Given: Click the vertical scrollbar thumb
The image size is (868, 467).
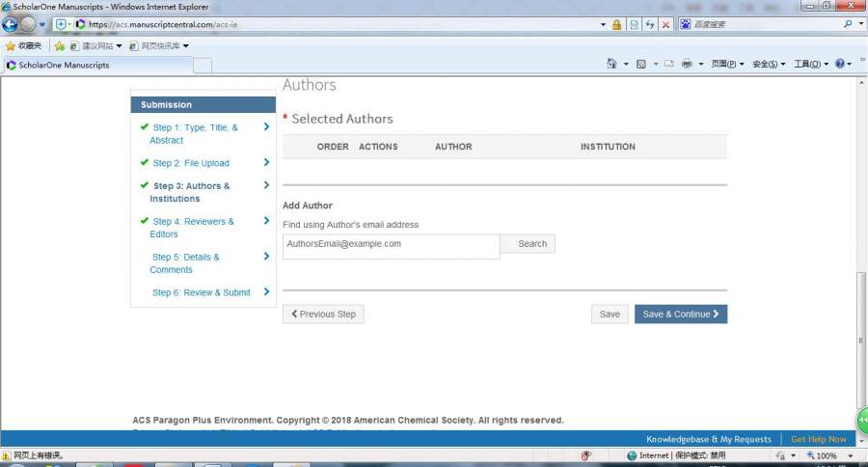Looking at the screenshot, I should coord(861,341).
